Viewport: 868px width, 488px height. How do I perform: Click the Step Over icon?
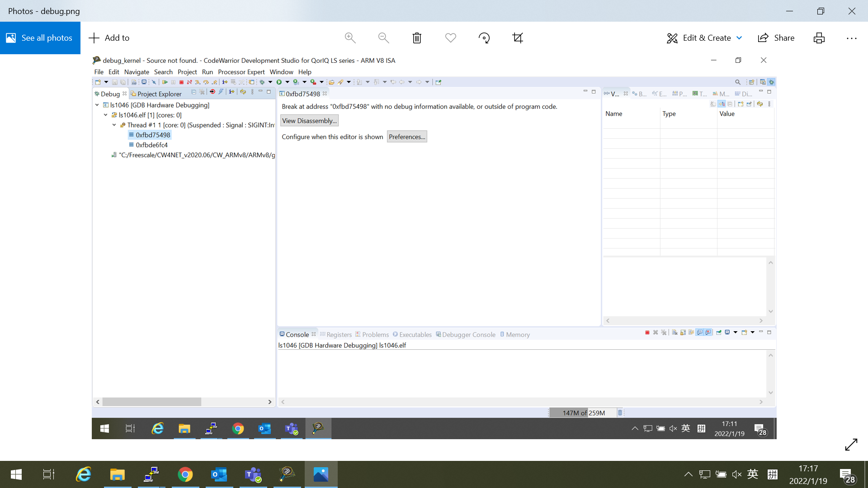click(x=206, y=82)
